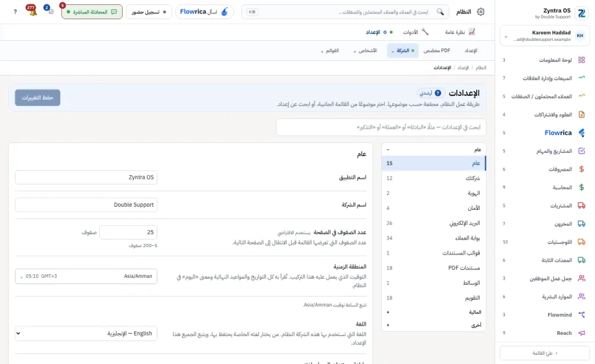This screenshot has height=364, width=595.
Task: Select قوالب المستندات settings category
Action: [434, 253]
